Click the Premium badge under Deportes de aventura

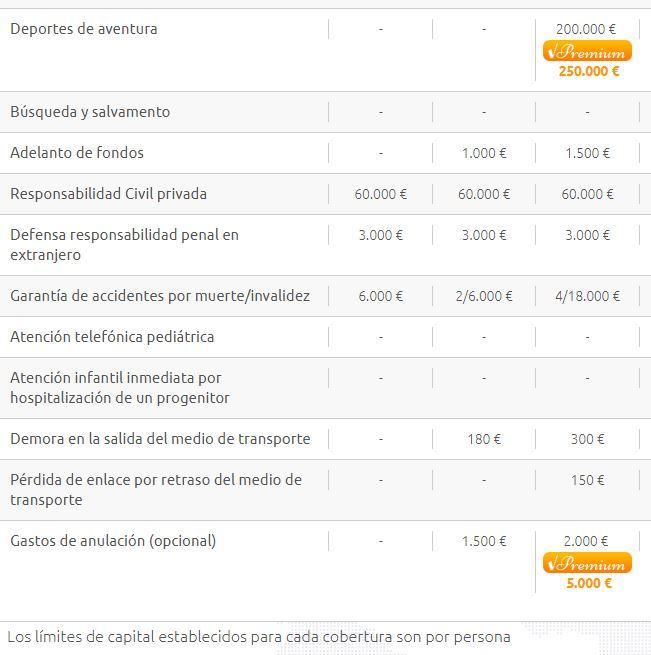(x=587, y=51)
